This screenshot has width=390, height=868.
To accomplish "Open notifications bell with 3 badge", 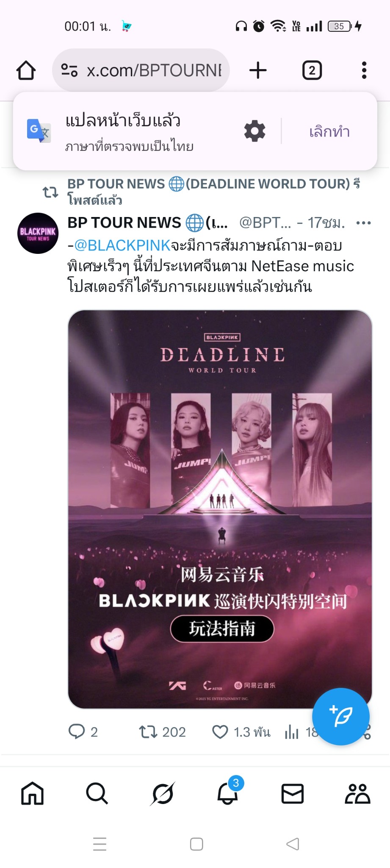I will 228,792.
